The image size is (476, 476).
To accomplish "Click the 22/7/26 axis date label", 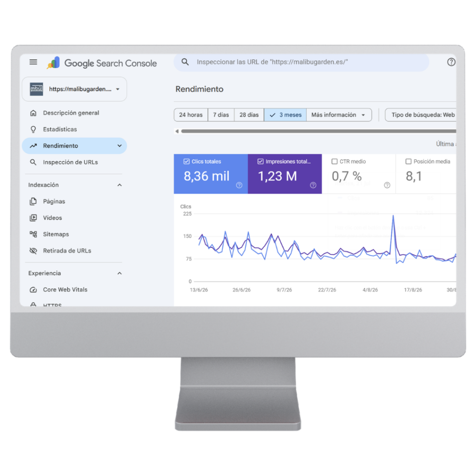I will (327, 290).
